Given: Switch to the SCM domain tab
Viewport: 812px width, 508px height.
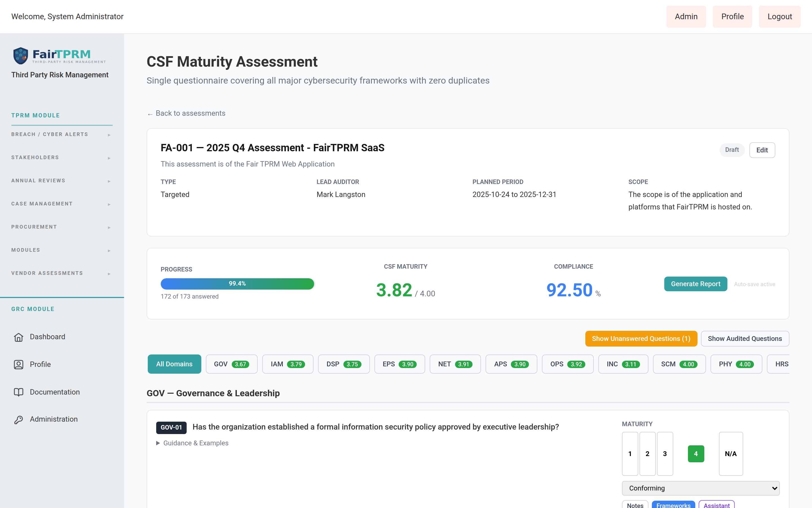Looking at the screenshot, I should tap(679, 364).
